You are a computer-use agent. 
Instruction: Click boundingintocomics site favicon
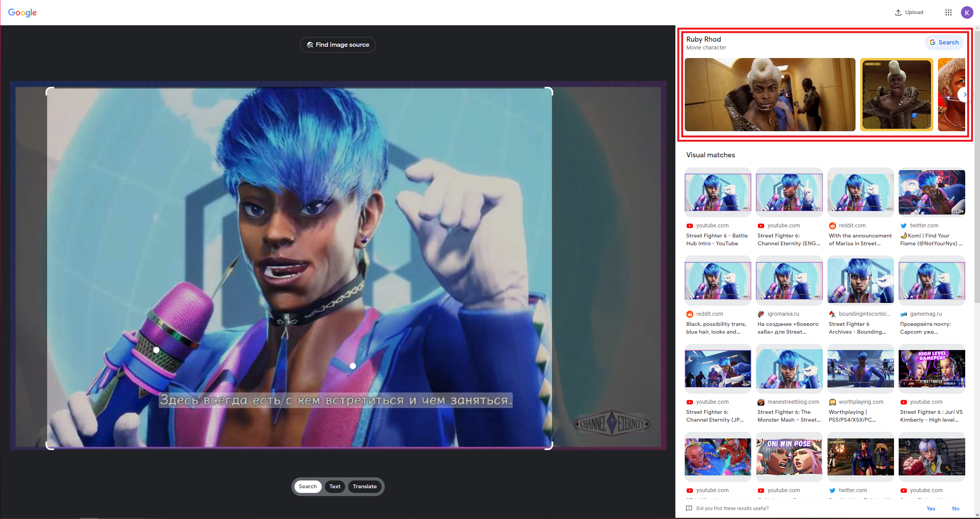click(832, 314)
